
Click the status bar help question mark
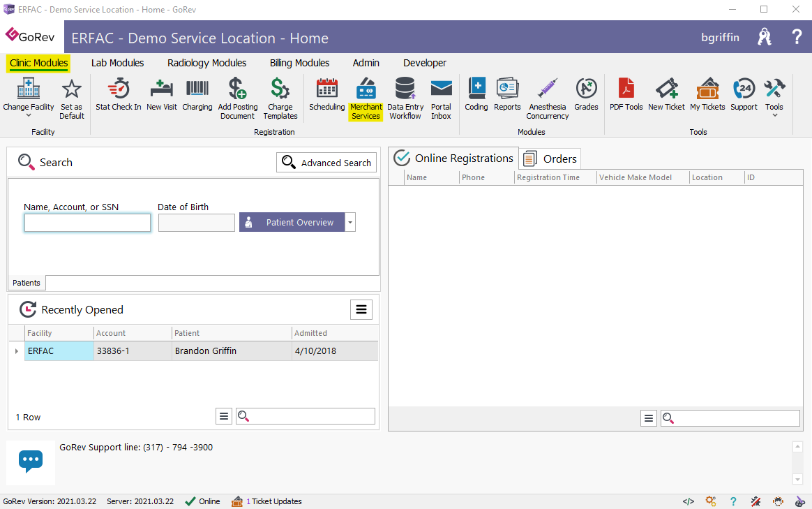pyautogui.click(x=733, y=501)
